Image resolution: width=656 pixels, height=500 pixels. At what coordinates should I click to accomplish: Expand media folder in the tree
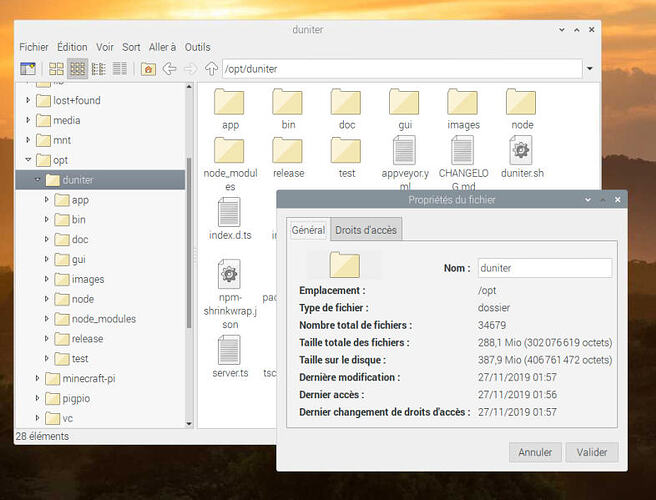pos(28,120)
